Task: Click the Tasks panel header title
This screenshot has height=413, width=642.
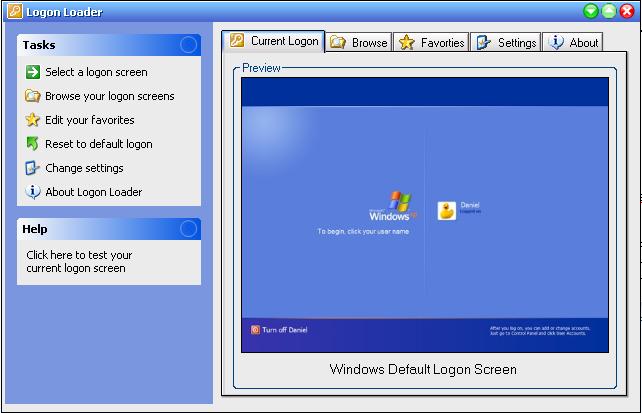Action: (39, 45)
